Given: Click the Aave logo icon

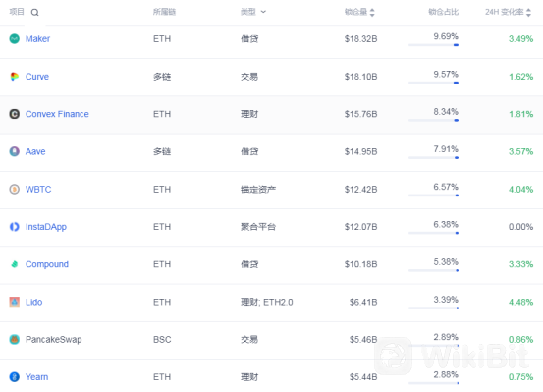Looking at the screenshot, I should pyautogui.click(x=14, y=151).
